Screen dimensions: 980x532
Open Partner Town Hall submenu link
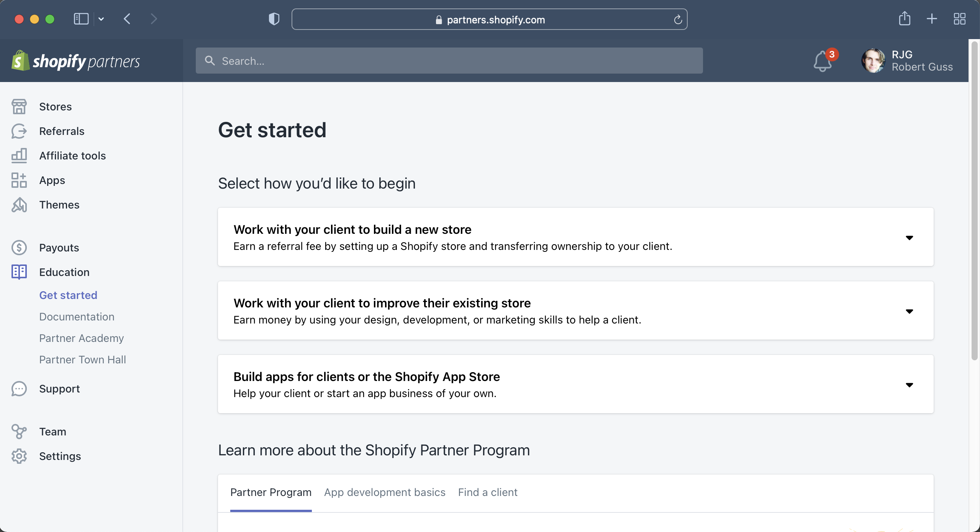(x=82, y=360)
